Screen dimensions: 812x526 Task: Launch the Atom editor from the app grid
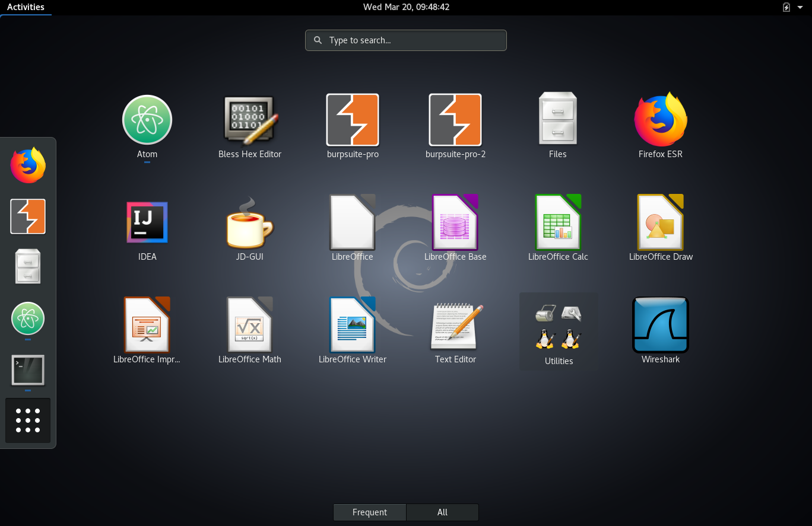[147, 121]
